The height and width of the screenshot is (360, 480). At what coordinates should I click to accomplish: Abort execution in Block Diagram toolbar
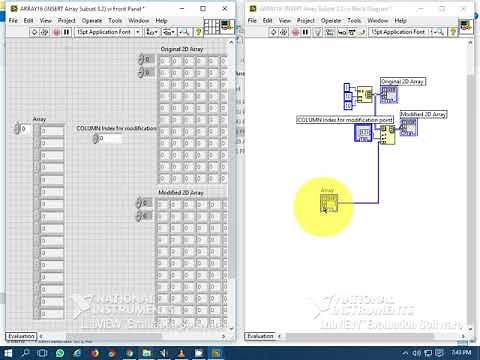(x=295, y=32)
